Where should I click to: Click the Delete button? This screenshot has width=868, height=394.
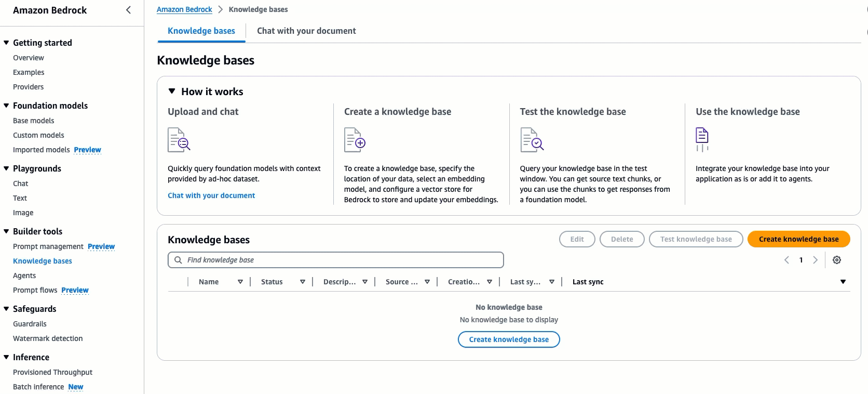coord(622,239)
